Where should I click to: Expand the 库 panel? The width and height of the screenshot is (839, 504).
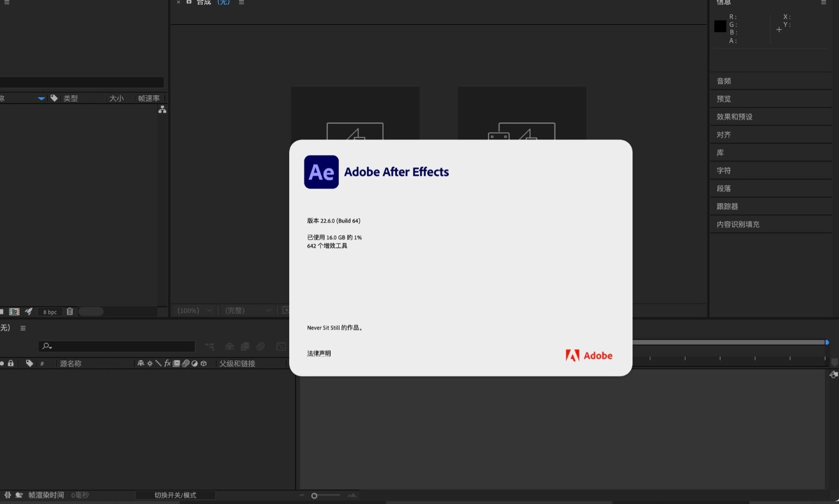point(721,153)
